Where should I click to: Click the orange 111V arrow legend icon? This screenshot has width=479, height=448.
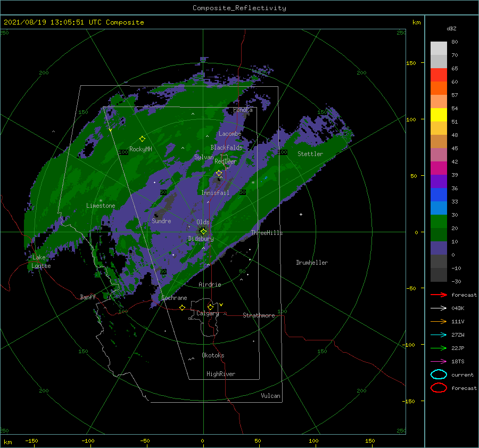439,321
